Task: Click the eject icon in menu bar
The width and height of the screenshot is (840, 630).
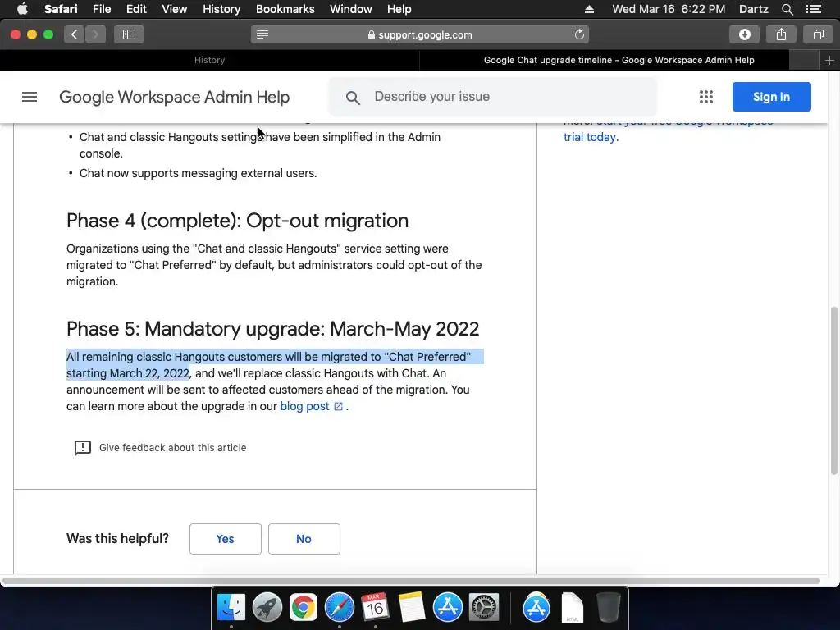Action: 589,9
